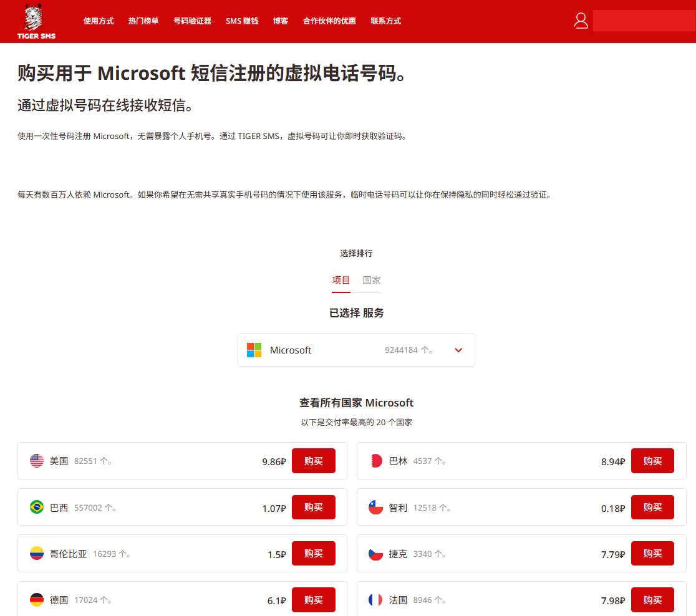Click the 0.18₽ price text
The height and width of the screenshot is (616, 696).
click(x=613, y=508)
